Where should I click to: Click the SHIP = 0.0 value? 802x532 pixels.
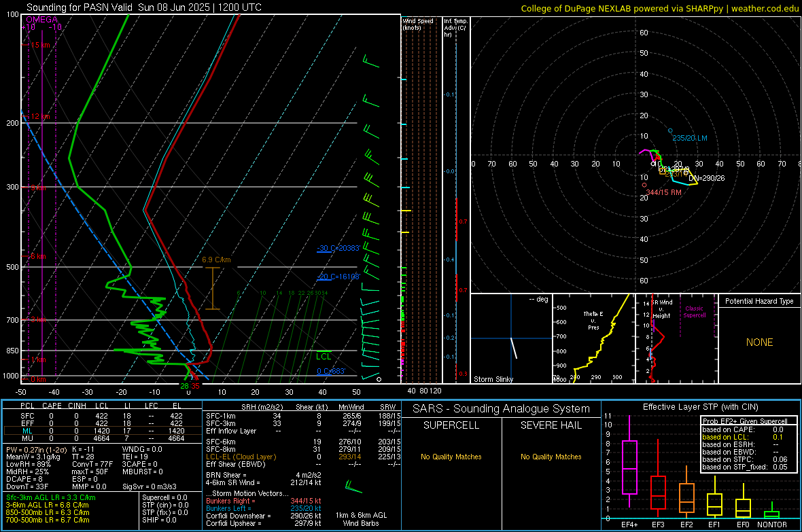point(159,520)
